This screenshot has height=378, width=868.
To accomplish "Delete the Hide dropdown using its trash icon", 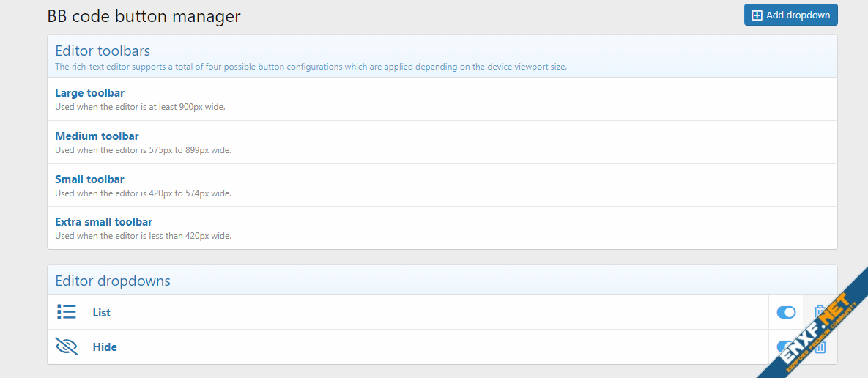I will pyautogui.click(x=820, y=347).
